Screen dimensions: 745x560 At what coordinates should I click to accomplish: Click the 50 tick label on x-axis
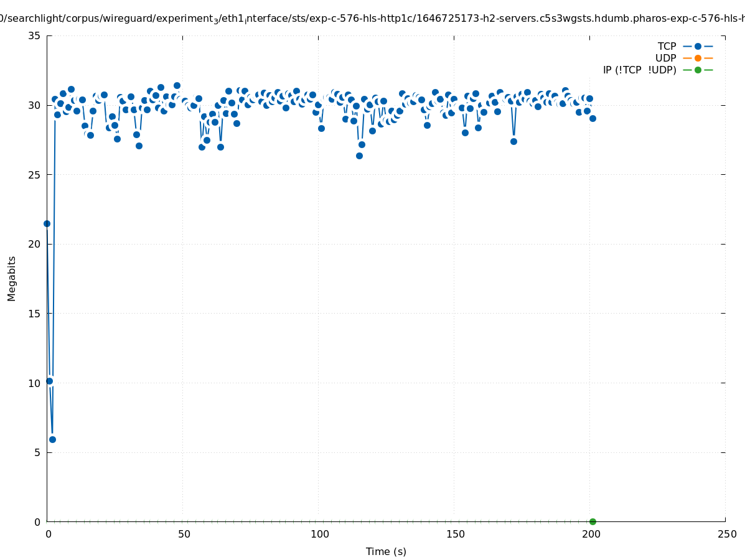click(184, 534)
